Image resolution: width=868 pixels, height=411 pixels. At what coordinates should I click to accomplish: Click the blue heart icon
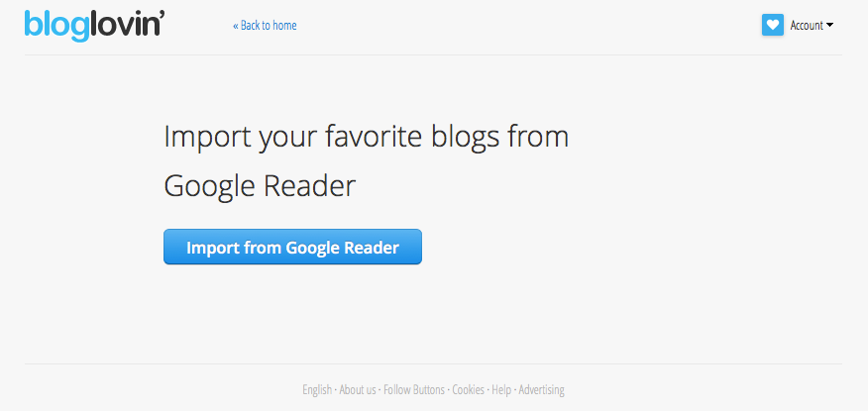(773, 25)
